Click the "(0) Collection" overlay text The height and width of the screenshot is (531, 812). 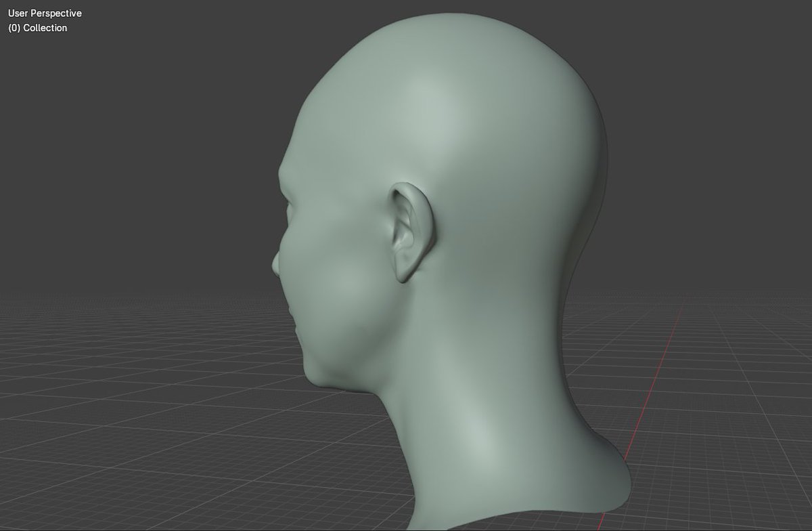pos(38,28)
